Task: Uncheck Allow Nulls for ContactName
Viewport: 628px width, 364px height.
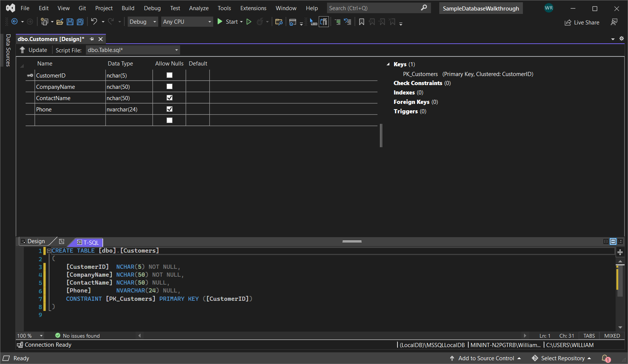Action: tap(170, 98)
